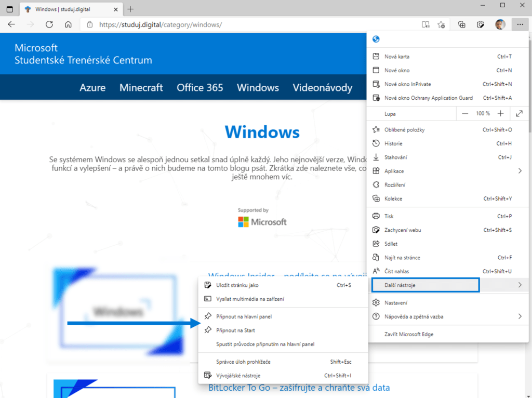This screenshot has height=398, width=532.
Task: Open the Minecraft navigation link
Action: [x=141, y=87]
